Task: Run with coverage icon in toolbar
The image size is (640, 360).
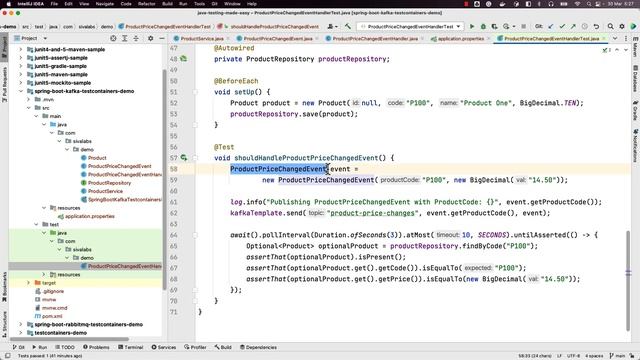Action: (494, 27)
